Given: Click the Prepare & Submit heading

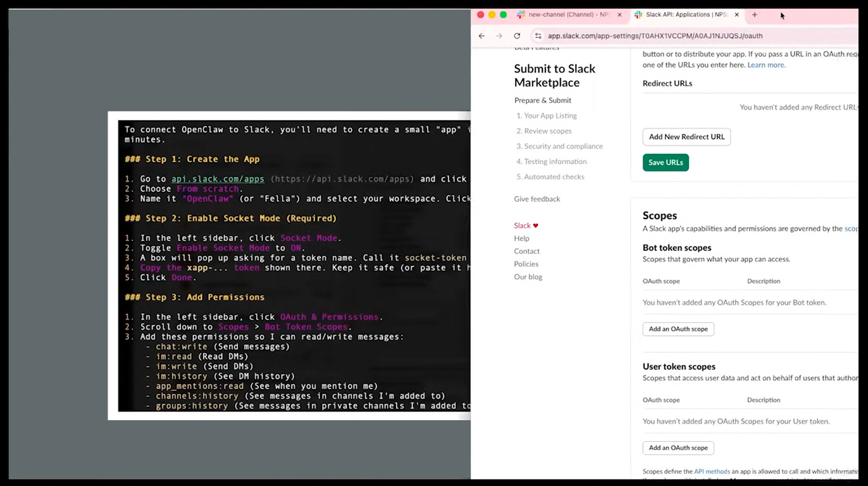Looking at the screenshot, I should click(x=543, y=101).
